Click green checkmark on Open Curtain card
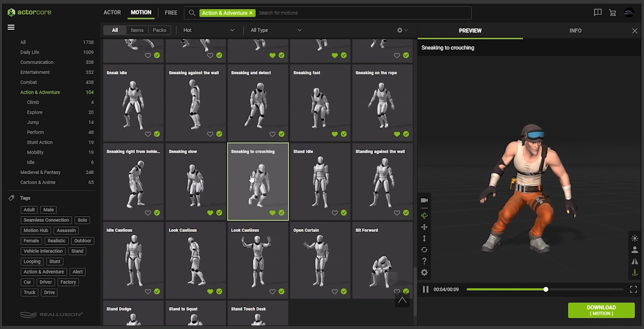This screenshot has width=644, height=329. (343, 292)
